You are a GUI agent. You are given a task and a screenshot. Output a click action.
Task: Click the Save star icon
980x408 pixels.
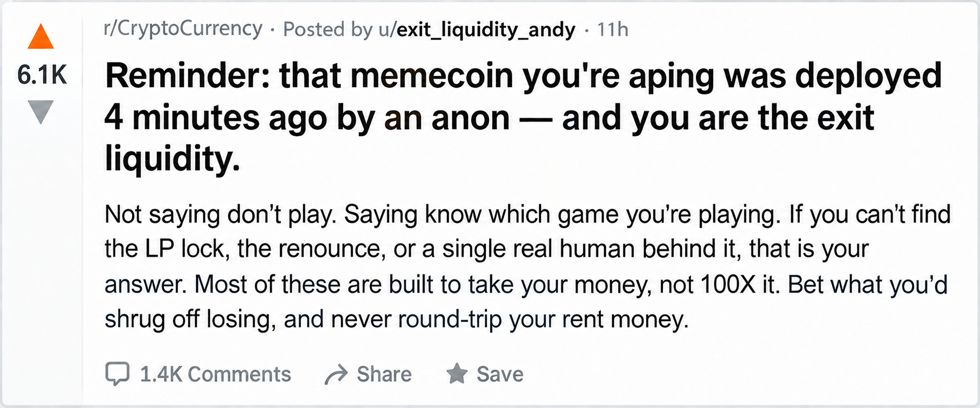tap(457, 374)
